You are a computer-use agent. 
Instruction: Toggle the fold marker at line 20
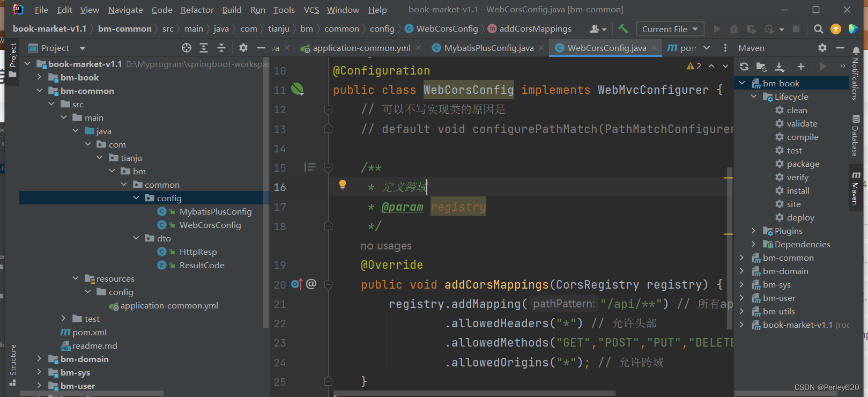pyautogui.click(x=328, y=284)
